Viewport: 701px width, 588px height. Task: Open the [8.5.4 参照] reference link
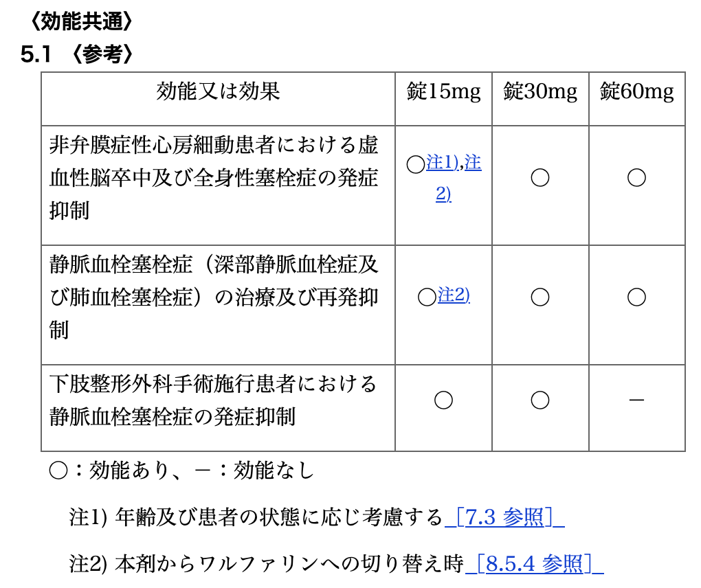click(534, 564)
